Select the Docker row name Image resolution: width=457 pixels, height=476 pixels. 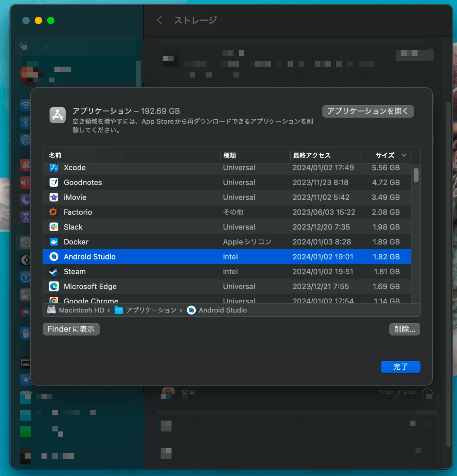(76, 242)
